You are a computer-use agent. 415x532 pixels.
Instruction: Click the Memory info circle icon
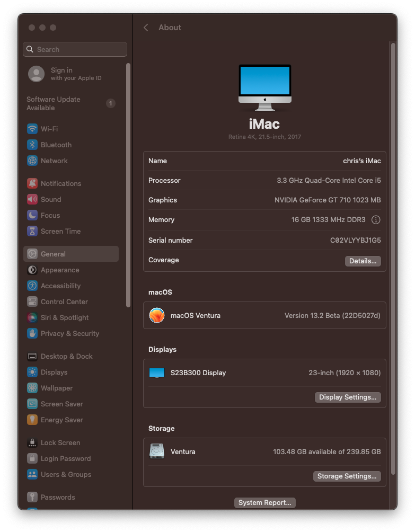[376, 220]
